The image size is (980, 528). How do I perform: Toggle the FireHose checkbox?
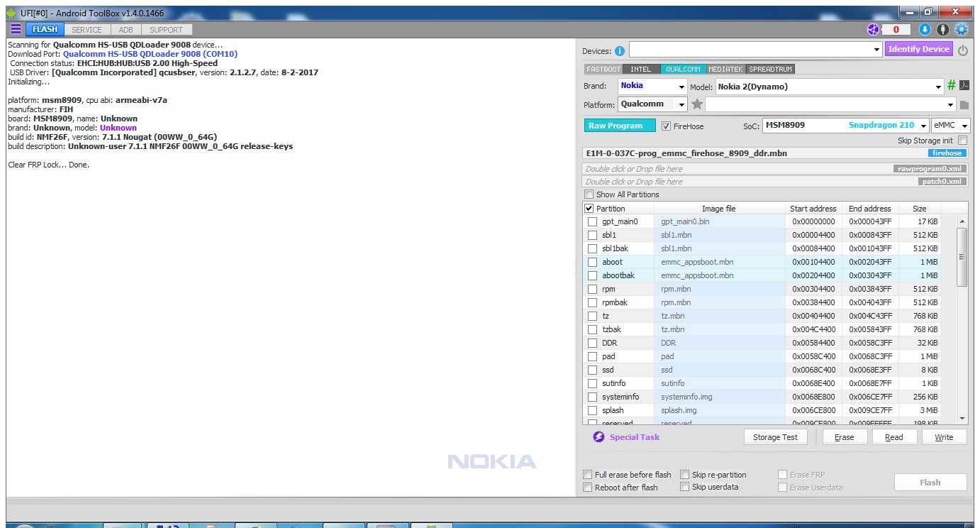[666, 126]
